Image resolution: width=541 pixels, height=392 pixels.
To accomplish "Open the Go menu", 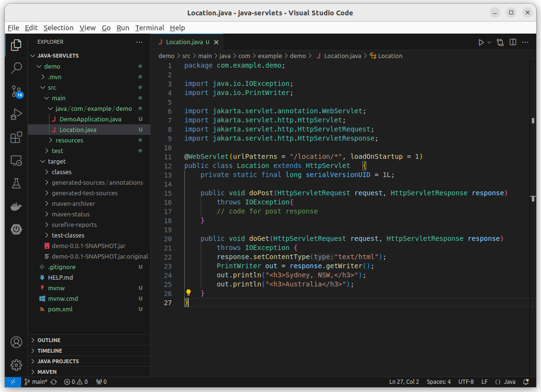I will tap(106, 27).
